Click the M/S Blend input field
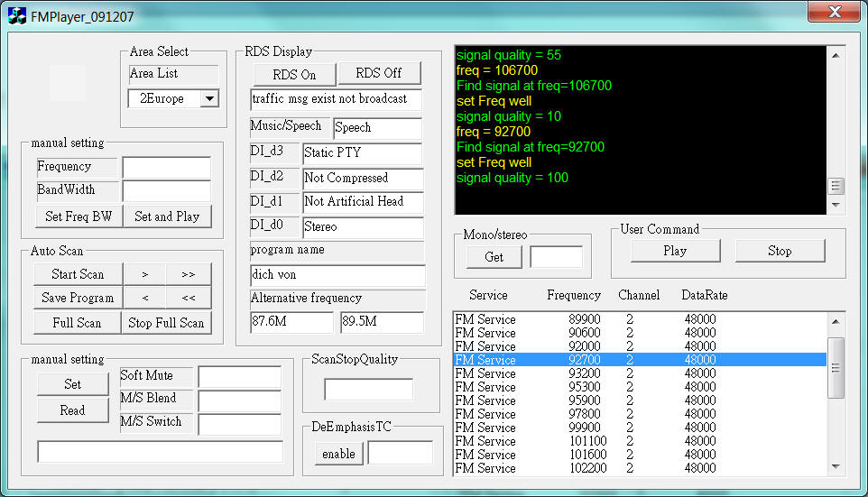Viewport: 868px width, 497px height. pos(240,401)
